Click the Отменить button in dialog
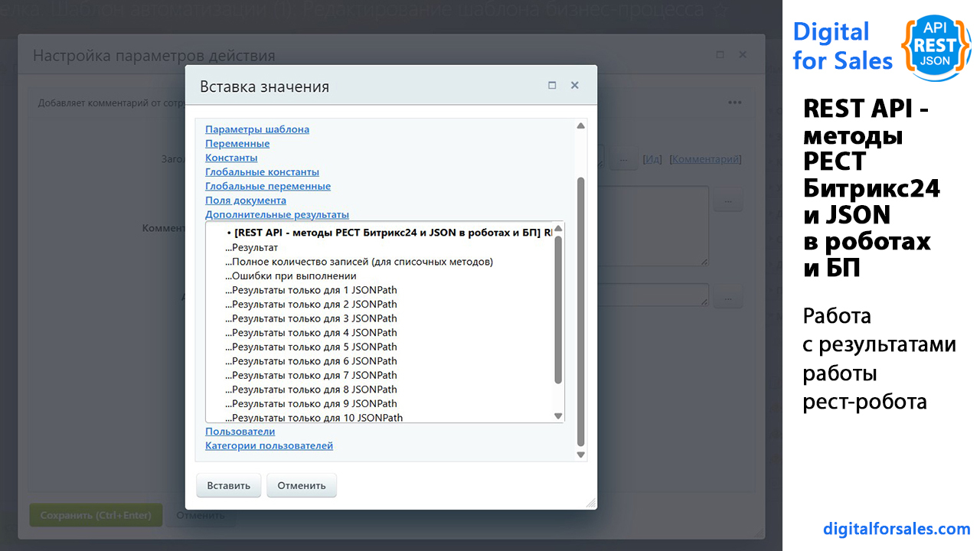The width and height of the screenshot is (980, 551). coord(302,485)
